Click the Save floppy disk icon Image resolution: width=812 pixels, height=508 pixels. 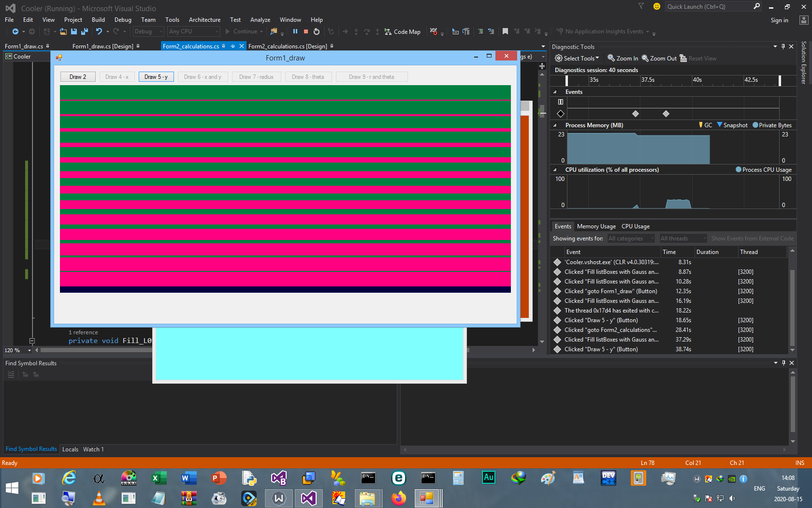click(74, 31)
